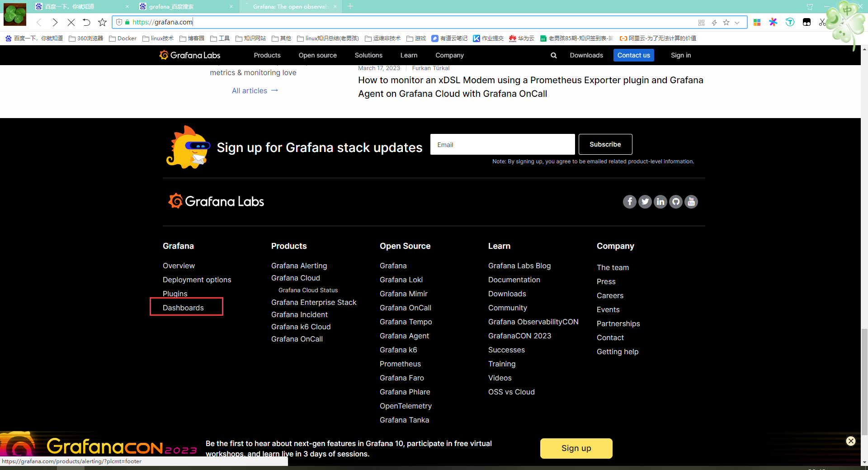Open the xDSL Modem monitoring article title
Image resolution: width=868 pixels, height=470 pixels.
[x=531, y=87]
